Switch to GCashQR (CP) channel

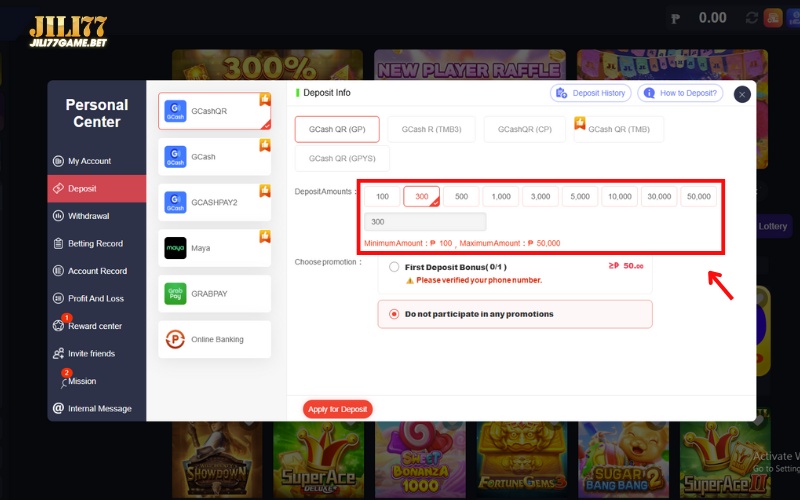525,130
